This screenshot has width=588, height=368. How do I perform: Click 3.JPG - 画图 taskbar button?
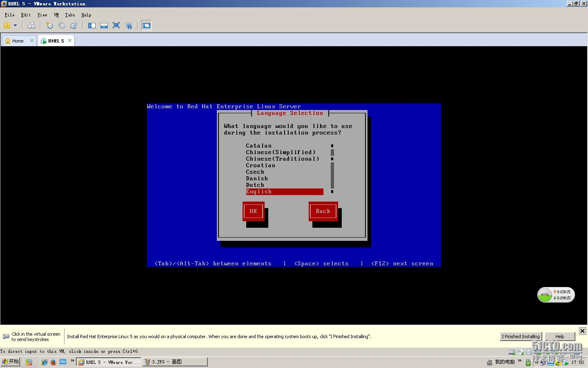175,362
